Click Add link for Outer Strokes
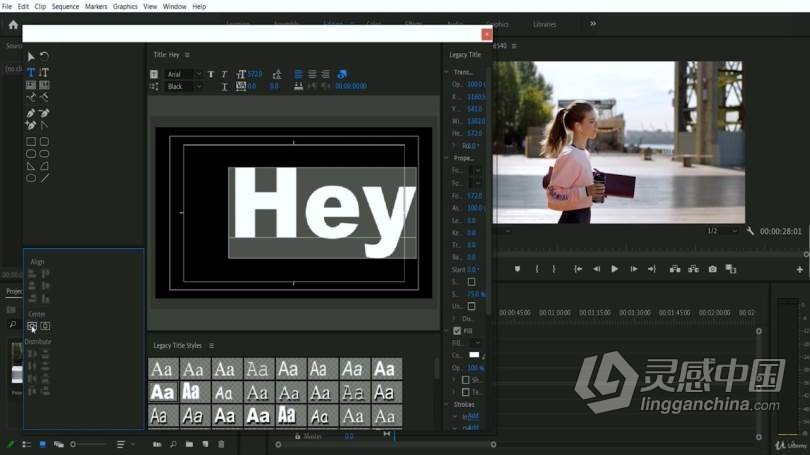 click(471, 428)
